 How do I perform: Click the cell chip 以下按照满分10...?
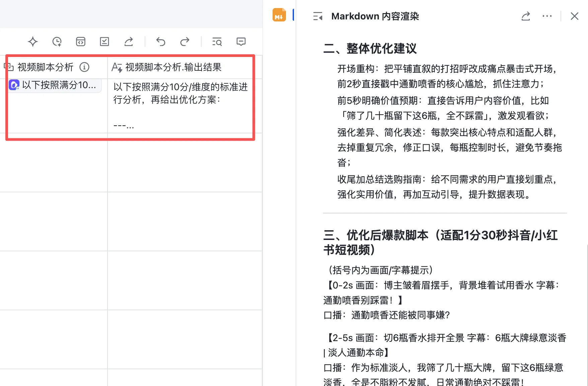coord(55,85)
